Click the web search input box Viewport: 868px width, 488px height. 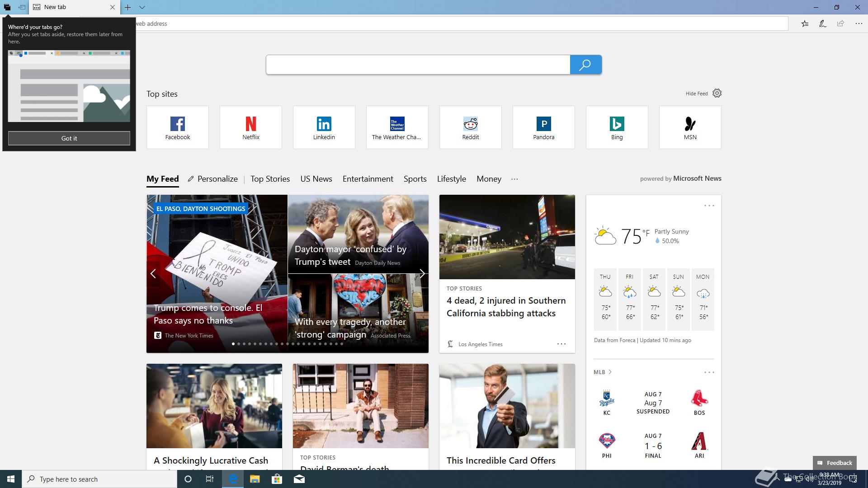click(x=418, y=65)
